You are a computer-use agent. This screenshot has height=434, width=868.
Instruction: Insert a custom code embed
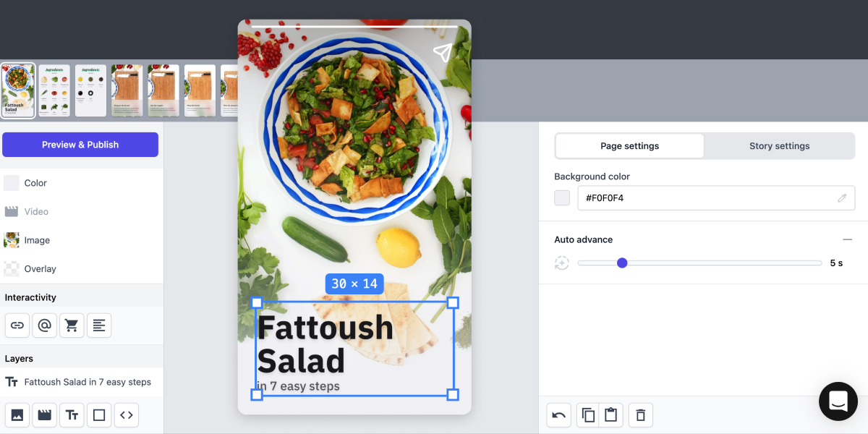tap(127, 414)
